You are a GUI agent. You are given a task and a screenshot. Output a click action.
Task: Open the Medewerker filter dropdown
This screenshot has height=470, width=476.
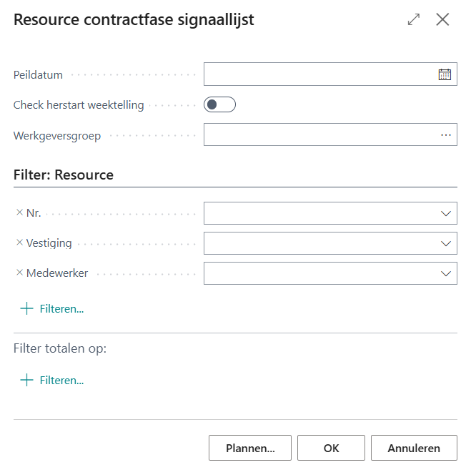[x=446, y=273]
